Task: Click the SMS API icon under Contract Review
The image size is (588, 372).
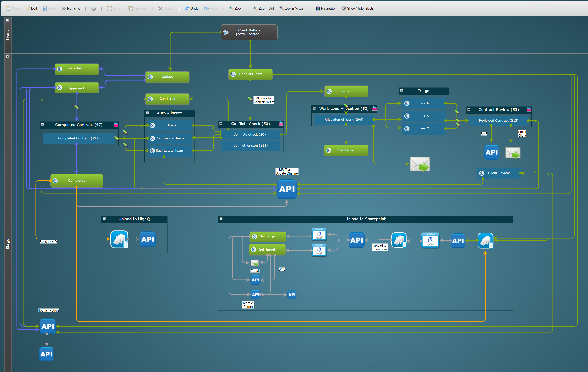Action: pyautogui.click(x=492, y=152)
